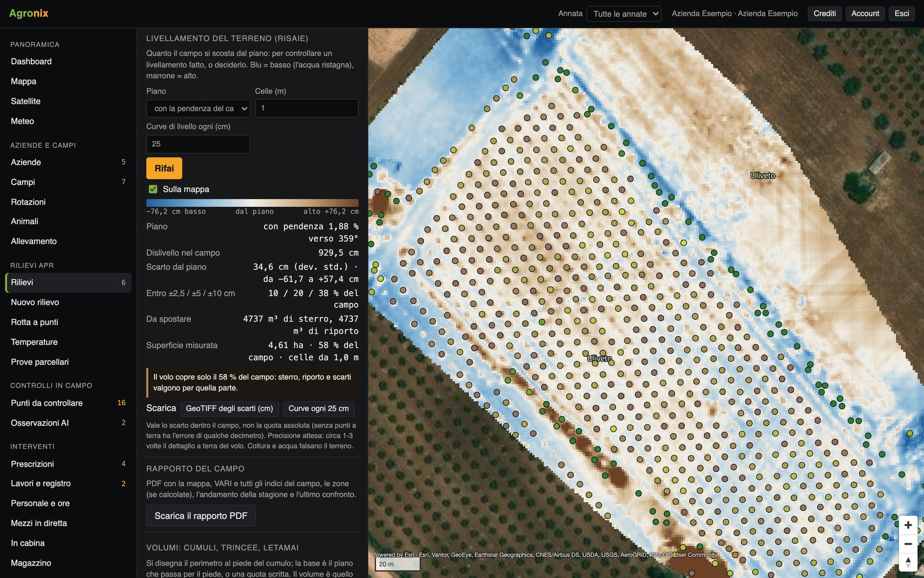Open Rotta a punti
924x578 pixels.
pyautogui.click(x=68, y=322)
